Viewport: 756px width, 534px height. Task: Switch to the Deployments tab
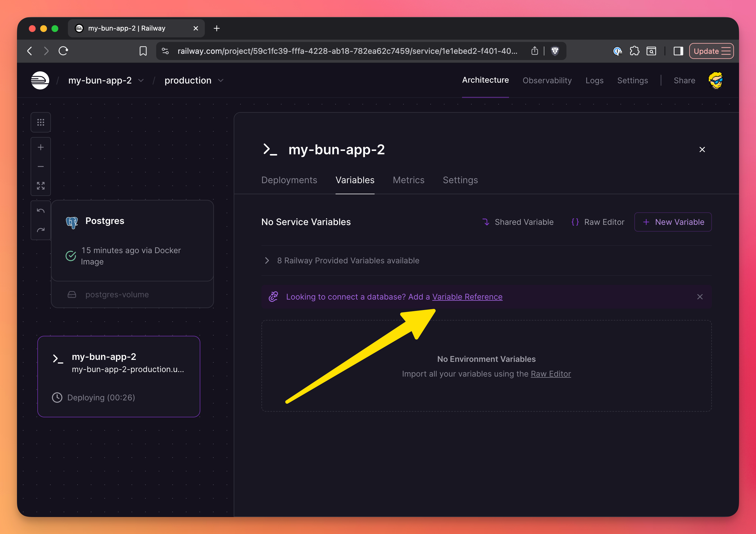pos(289,180)
